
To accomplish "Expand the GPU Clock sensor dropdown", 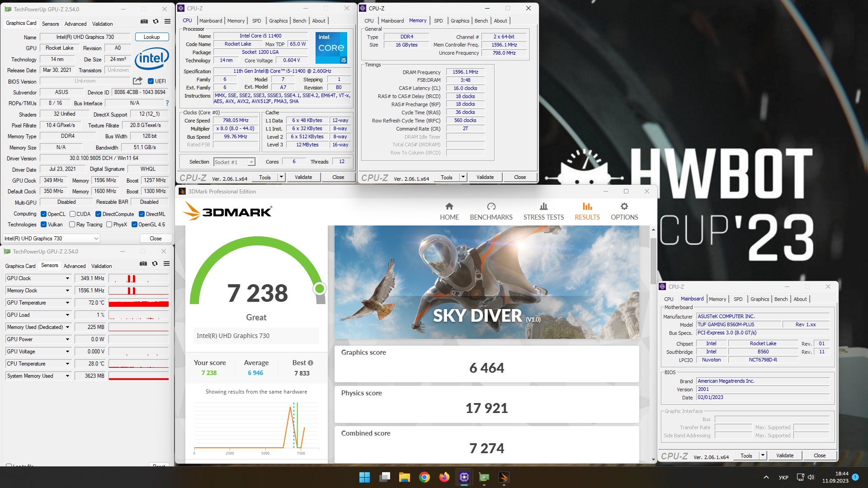I will coord(67,278).
